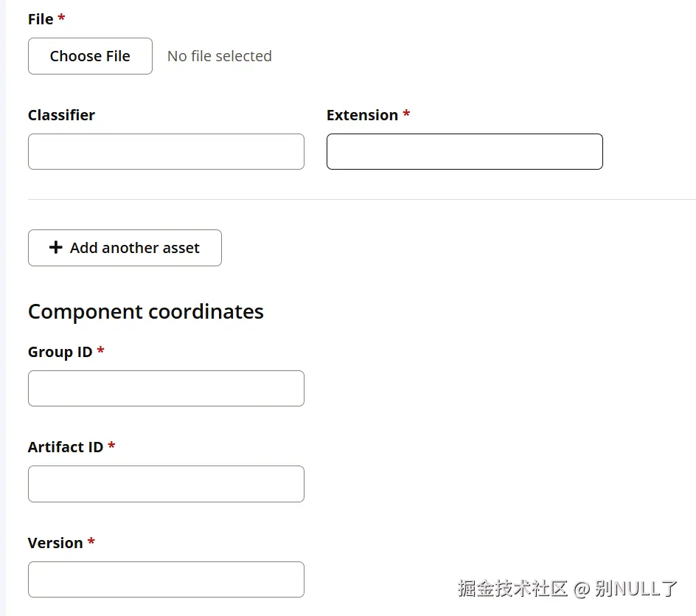The height and width of the screenshot is (616, 696).
Task: Click the Add another asset button text
Action: coord(135,248)
